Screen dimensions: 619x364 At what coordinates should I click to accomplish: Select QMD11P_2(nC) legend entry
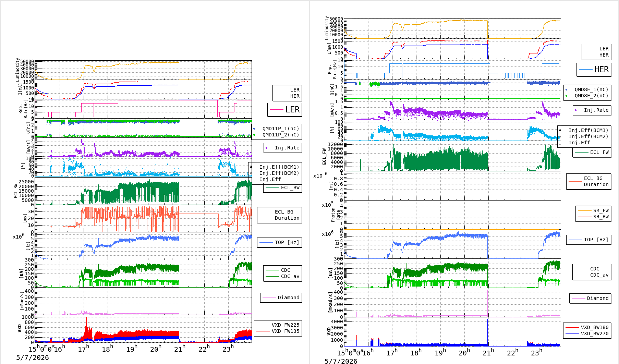[x=281, y=135]
